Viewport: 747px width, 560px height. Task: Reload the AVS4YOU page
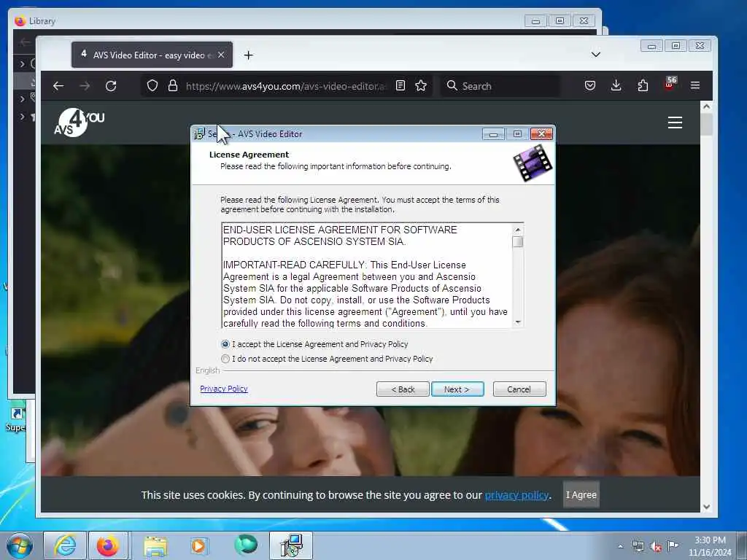click(111, 86)
